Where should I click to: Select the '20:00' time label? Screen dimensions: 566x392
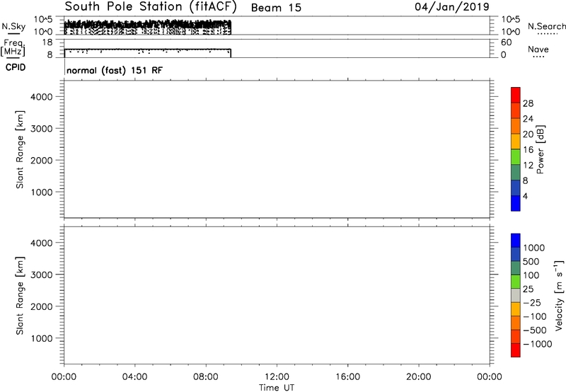click(x=419, y=377)
